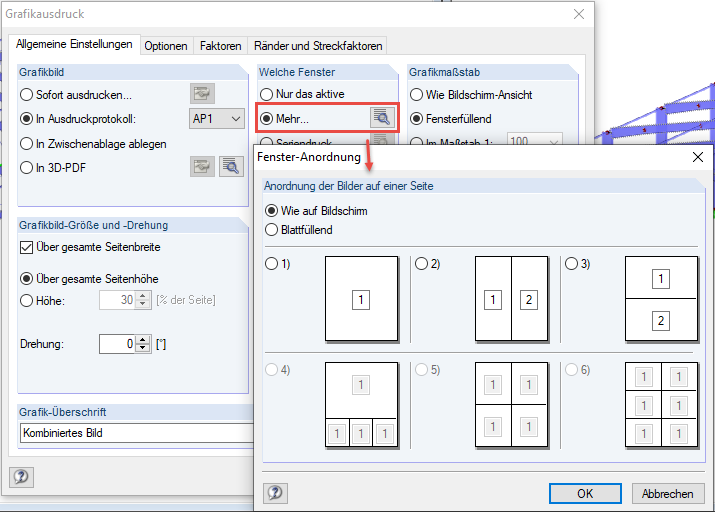
Task: Expand the Maßstab dropdown list
Action: coord(546,143)
